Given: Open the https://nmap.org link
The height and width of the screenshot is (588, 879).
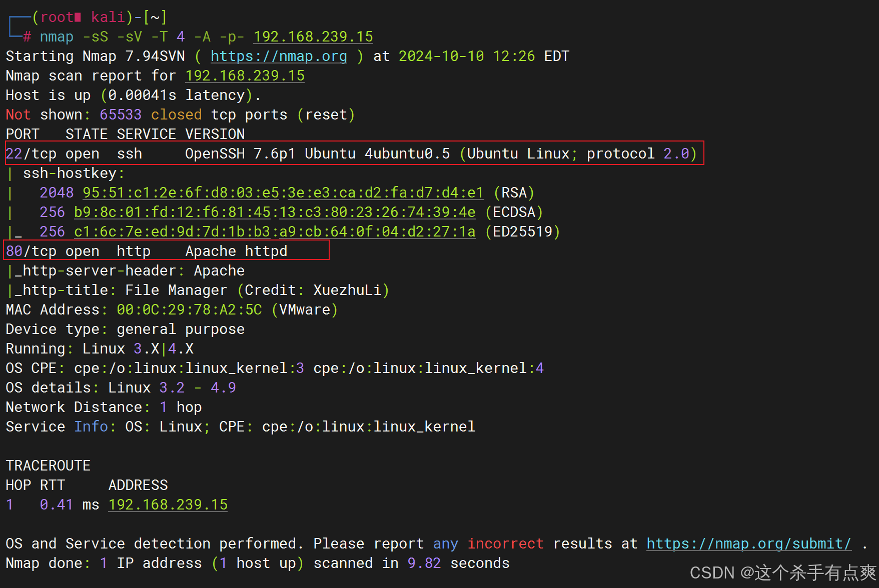Looking at the screenshot, I should pyautogui.click(x=279, y=56).
